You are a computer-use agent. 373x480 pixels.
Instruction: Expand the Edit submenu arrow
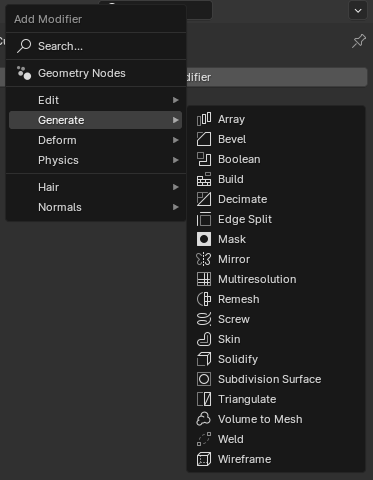[176, 100]
